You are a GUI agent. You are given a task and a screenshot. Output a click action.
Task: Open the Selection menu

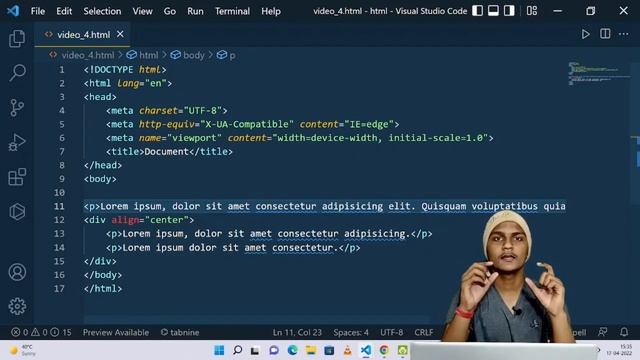point(102,11)
